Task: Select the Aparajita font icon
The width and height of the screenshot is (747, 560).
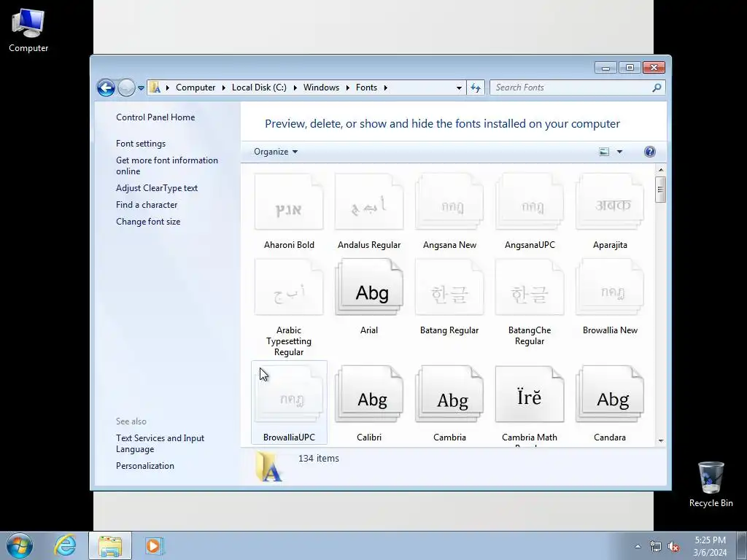Action: [610, 202]
